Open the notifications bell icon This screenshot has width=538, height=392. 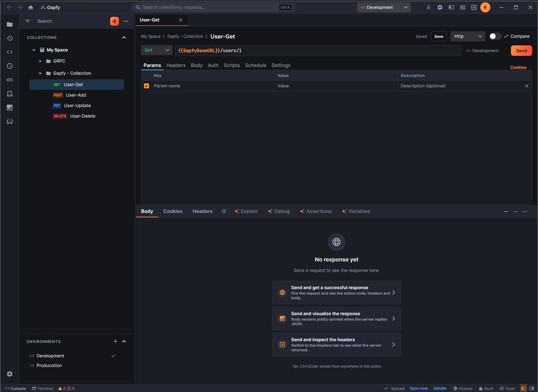pos(428,7)
